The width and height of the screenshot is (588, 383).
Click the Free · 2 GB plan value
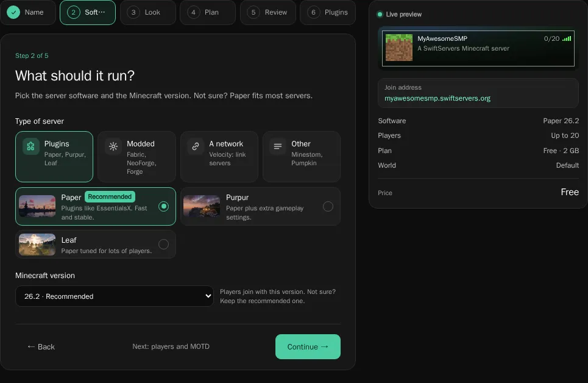point(561,151)
